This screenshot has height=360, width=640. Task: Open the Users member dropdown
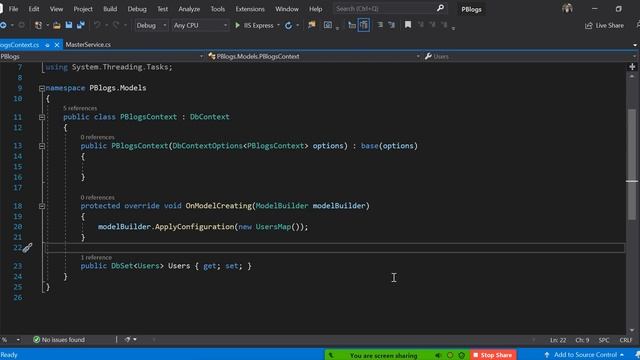(x=531, y=56)
